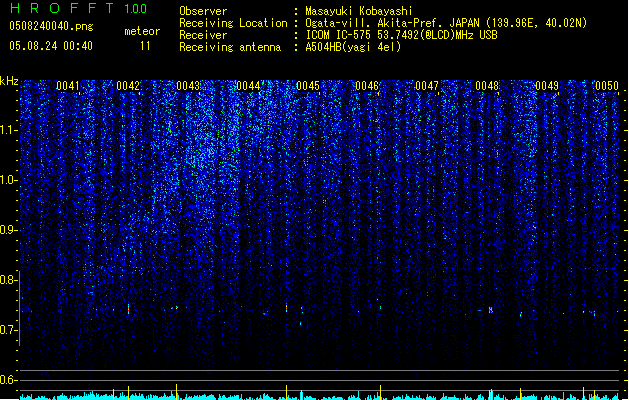The height and width of the screenshot is (400, 629).
Task: Click the 0.7 kHz axis label
Action: (x=8, y=330)
